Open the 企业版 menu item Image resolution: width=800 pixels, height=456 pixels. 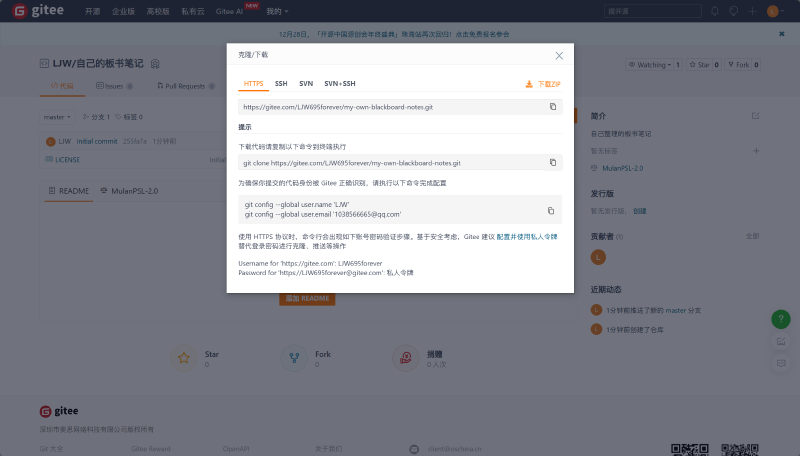pyautogui.click(x=123, y=11)
